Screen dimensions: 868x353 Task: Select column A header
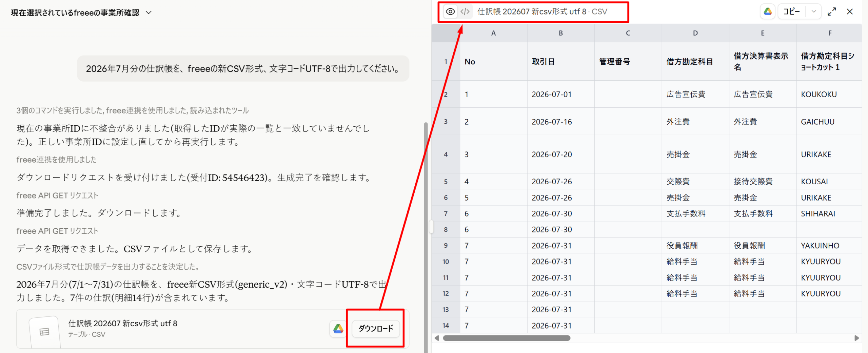coord(493,33)
